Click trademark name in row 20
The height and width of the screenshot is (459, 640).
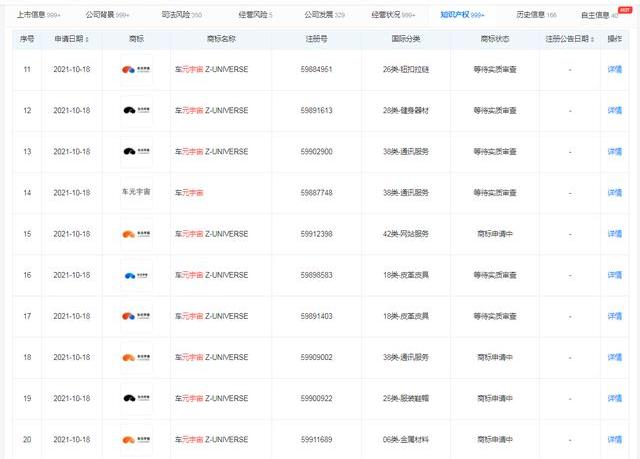pyautogui.click(x=211, y=439)
